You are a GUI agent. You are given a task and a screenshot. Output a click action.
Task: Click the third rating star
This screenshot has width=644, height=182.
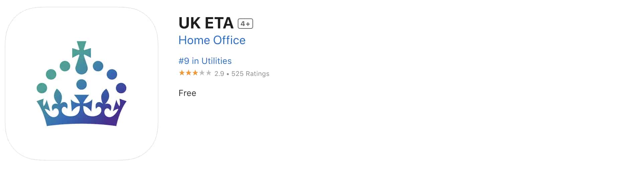point(195,73)
